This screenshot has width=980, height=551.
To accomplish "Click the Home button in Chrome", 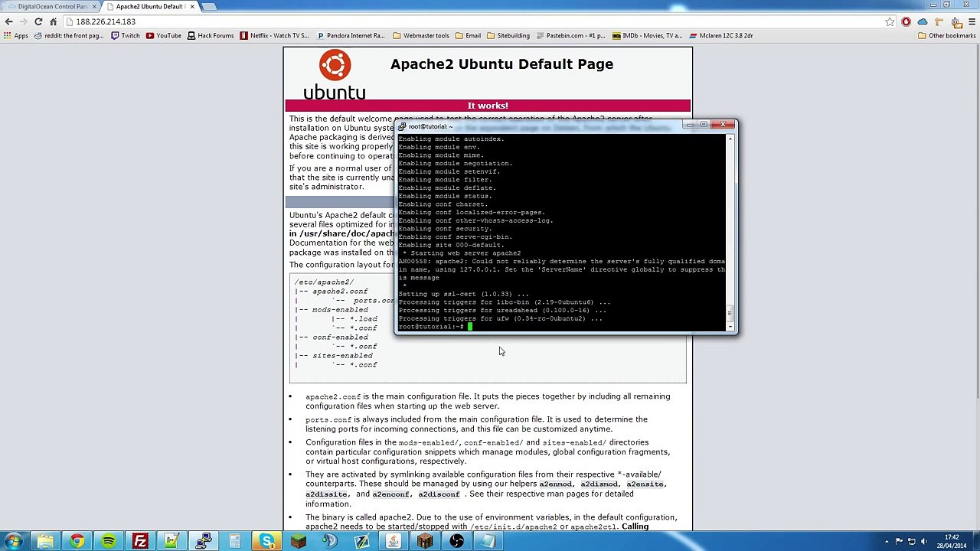I will (x=53, y=21).
